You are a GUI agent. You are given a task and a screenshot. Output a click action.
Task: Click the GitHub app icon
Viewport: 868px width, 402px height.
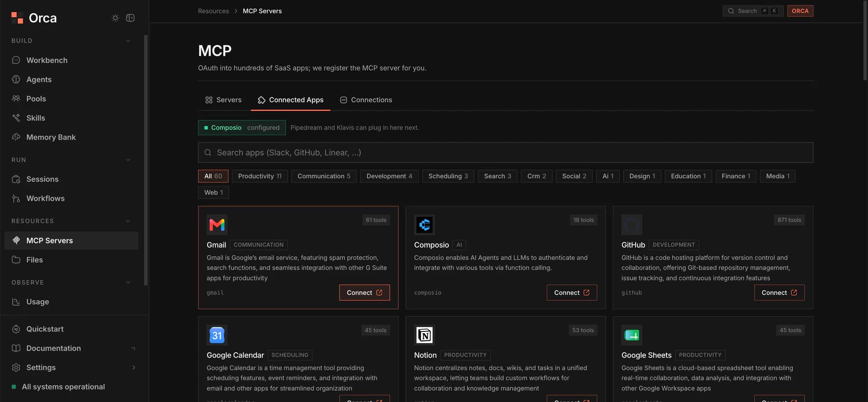point(632,225)
